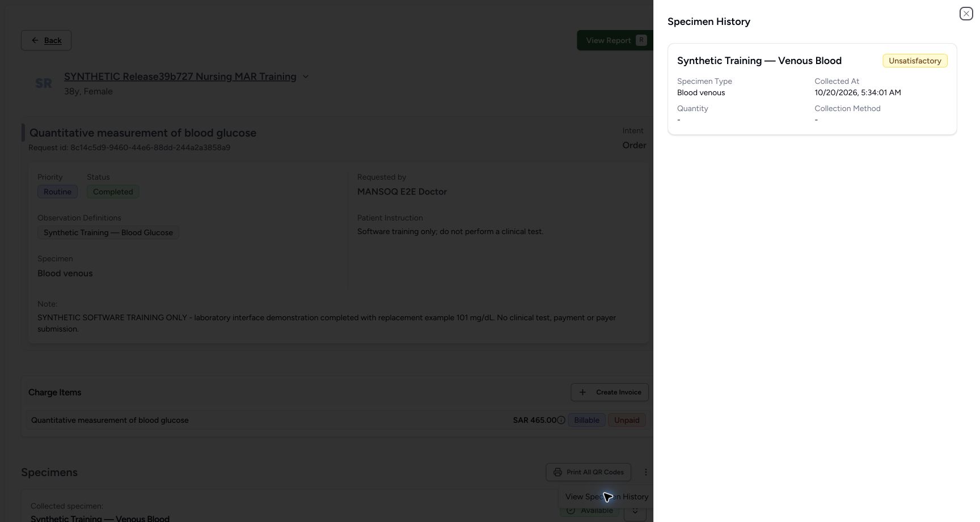The width and height of the screenshot is (980, 522).
Task: Click the Request id text
Action: point(129,147)
